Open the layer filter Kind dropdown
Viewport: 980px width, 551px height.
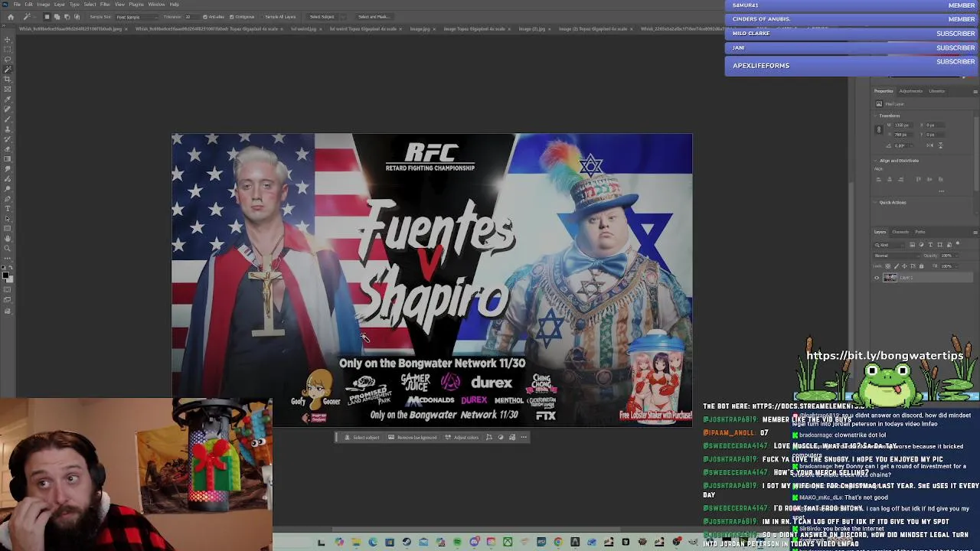pyautogui.click(x=890, y=244)
